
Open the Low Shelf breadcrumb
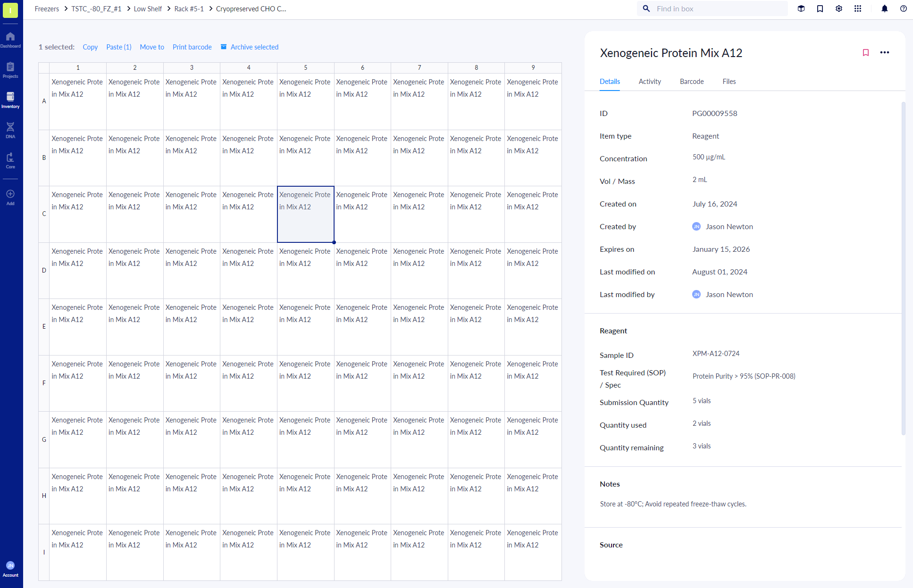148,8
